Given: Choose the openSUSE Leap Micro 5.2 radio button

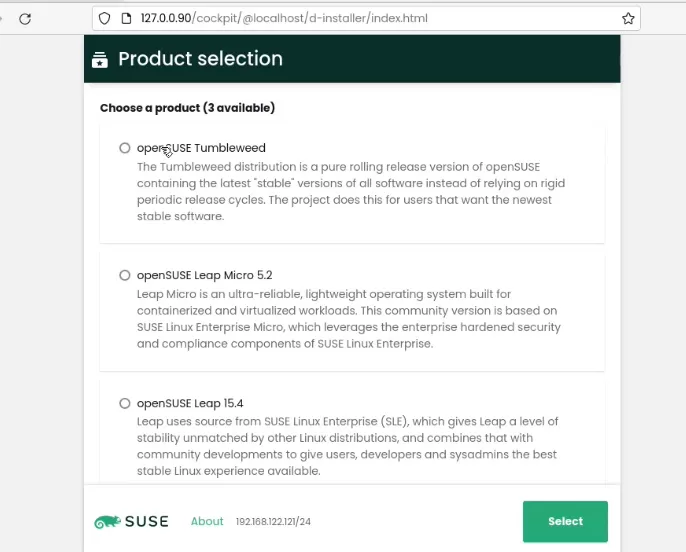Looking at the screenshot, I should click(x=125, y=275).
